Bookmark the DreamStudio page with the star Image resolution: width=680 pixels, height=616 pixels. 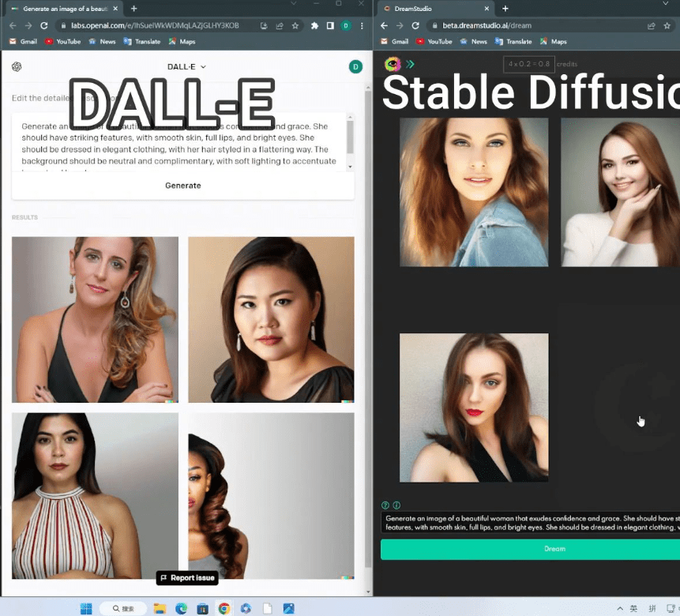(667, 25)
